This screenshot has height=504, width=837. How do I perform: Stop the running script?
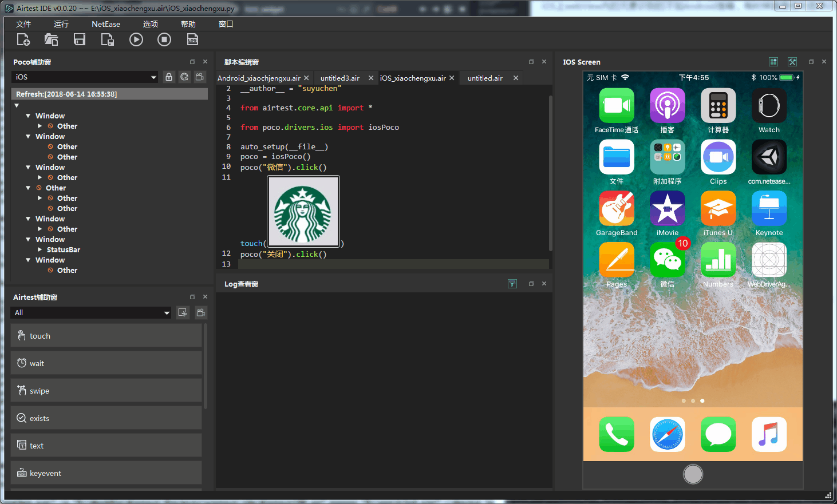(164, 39)
